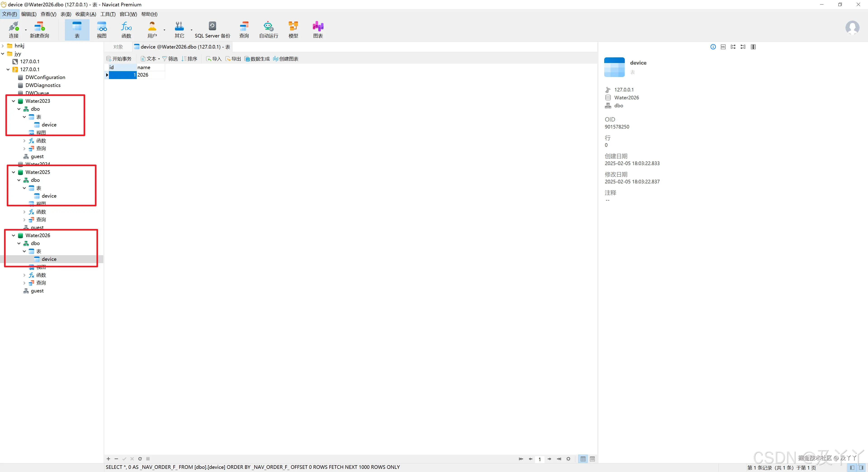Switch to the Objects tab

118,47
